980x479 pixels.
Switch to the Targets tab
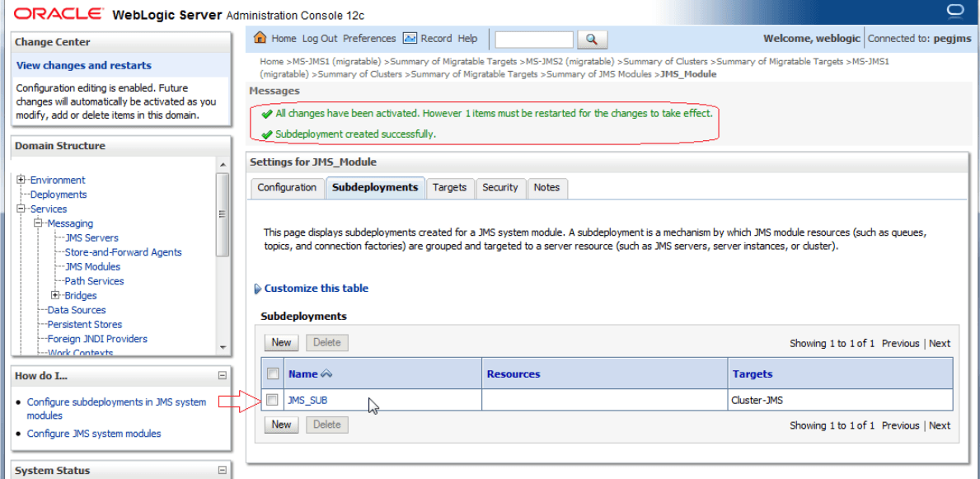[450, 188]
